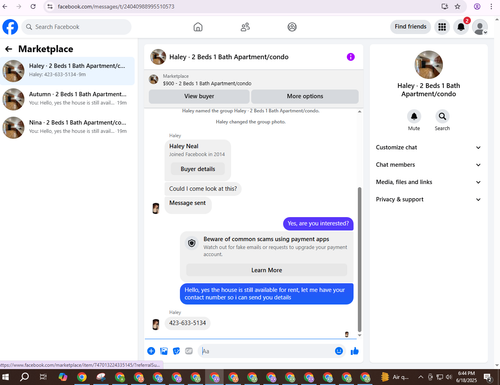The height and width of the screenshot is (385, 500).
Task: Open Windows Task View icon
Action: pyautogui.click(x=43, y=377)
